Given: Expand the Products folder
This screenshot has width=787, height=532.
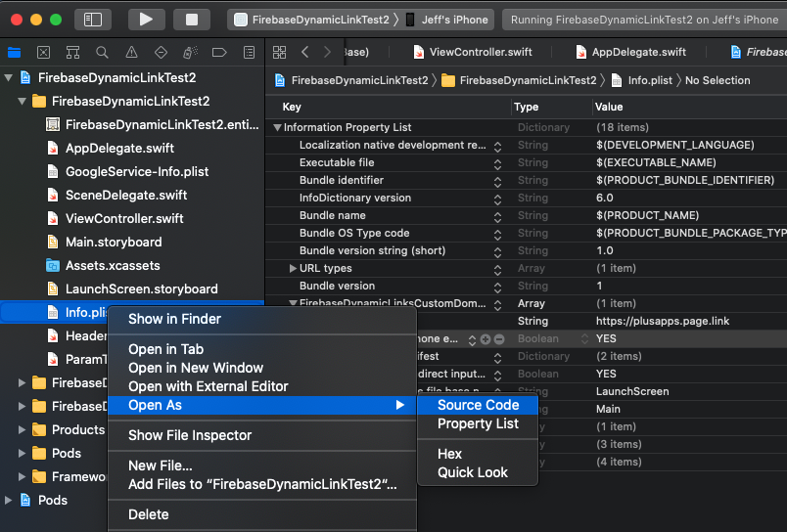Looking at the screenshot, I should (23, 429).
